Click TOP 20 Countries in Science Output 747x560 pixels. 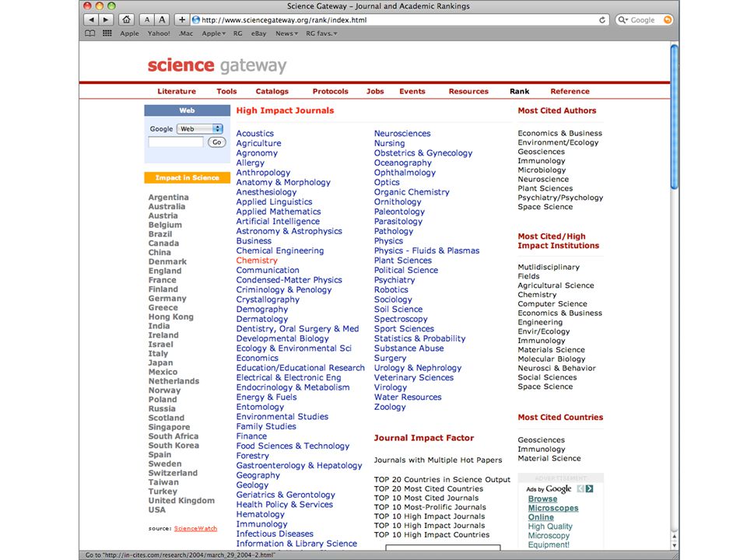442,480
